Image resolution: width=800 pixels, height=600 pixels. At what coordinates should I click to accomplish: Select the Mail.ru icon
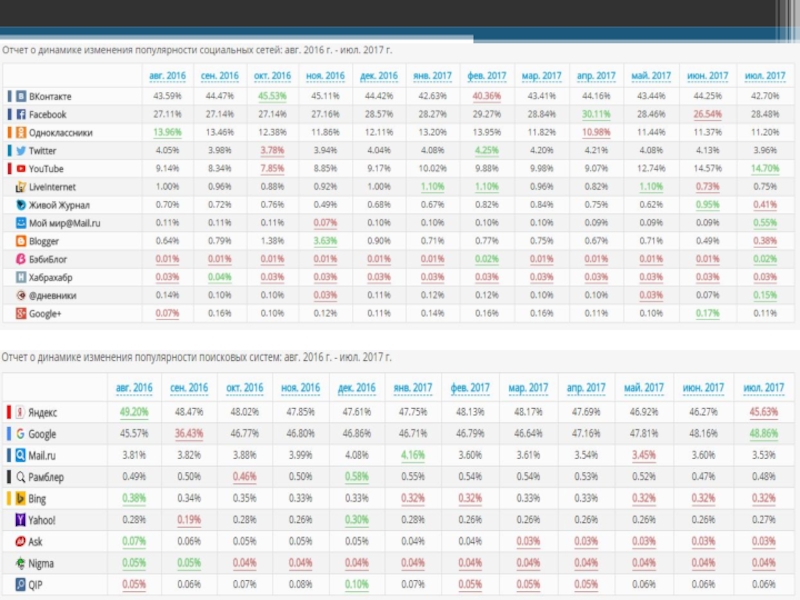(19, 455)
